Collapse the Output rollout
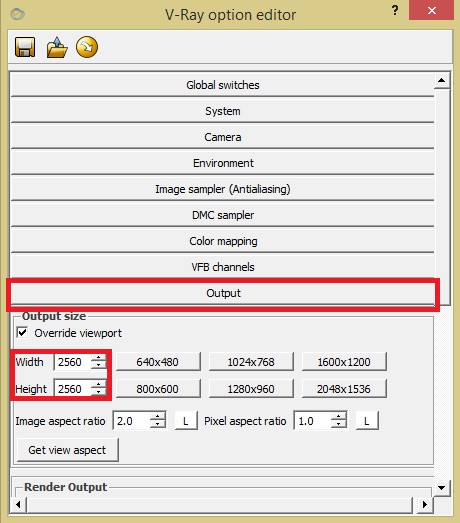 coord(222,294)
